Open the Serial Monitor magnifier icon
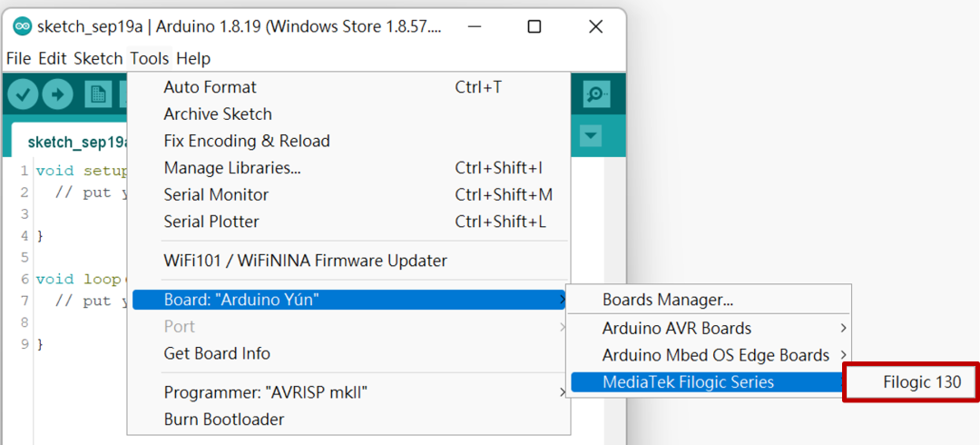 click(x=596, y=94)
